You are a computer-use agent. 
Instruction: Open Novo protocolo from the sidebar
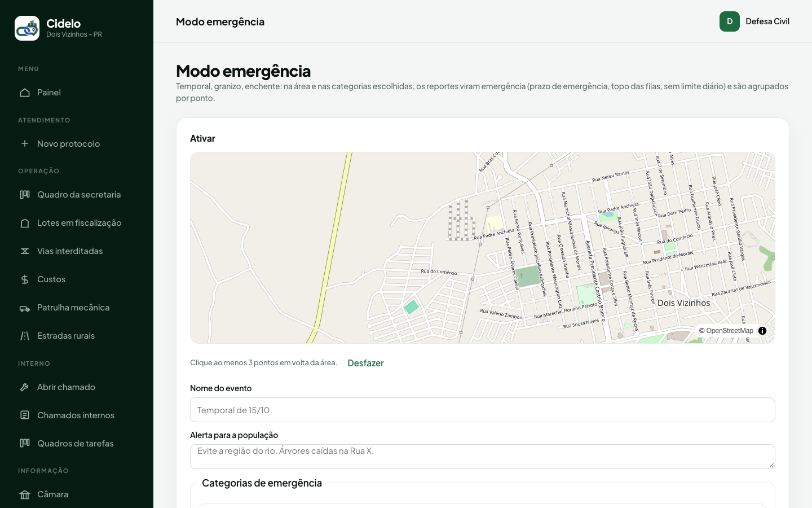[77, 143]
